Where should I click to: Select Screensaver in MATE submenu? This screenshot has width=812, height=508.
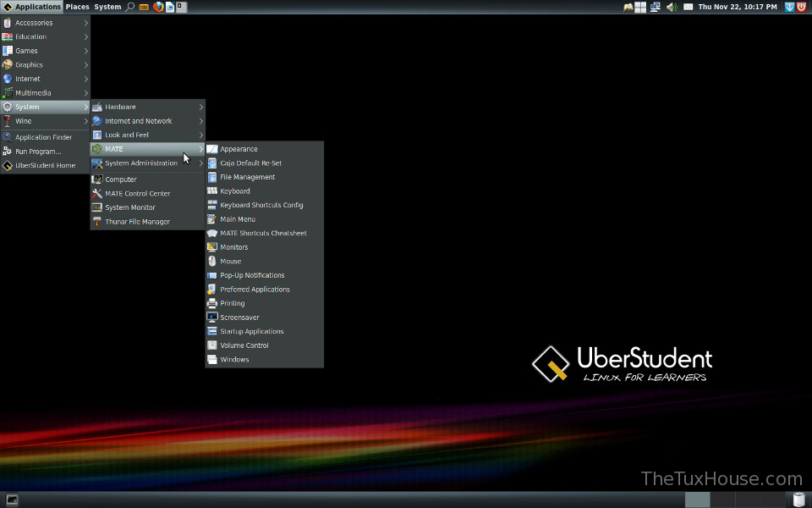[239, 317]
